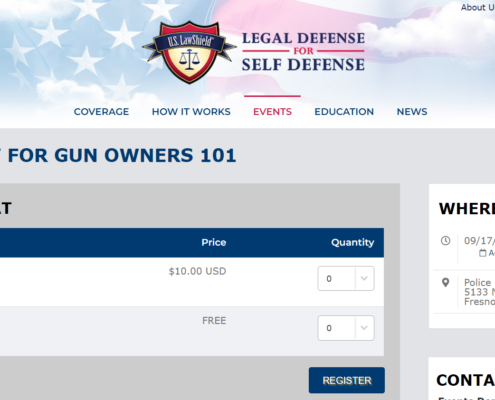This screenshot has height=400, width=495.
Task: Click the Quantity column header
Action: pyautogui.click(x=352, y=242)
